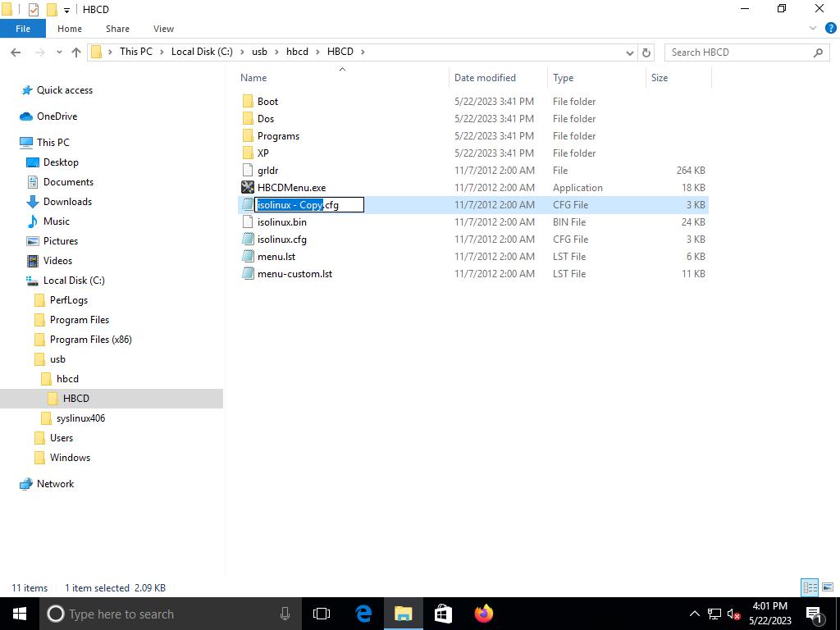Image resolution: width=840 pixels, height=630 pixels.
Task: Select syslinux406 folder in navigation tree
Action: 80,418
